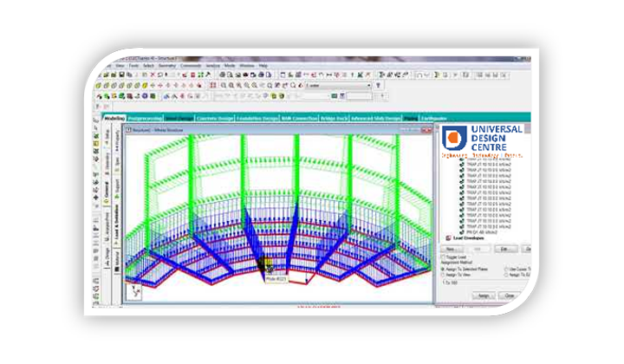
Task: Click the funnel icon next to load dropdown
Action: 378,85
